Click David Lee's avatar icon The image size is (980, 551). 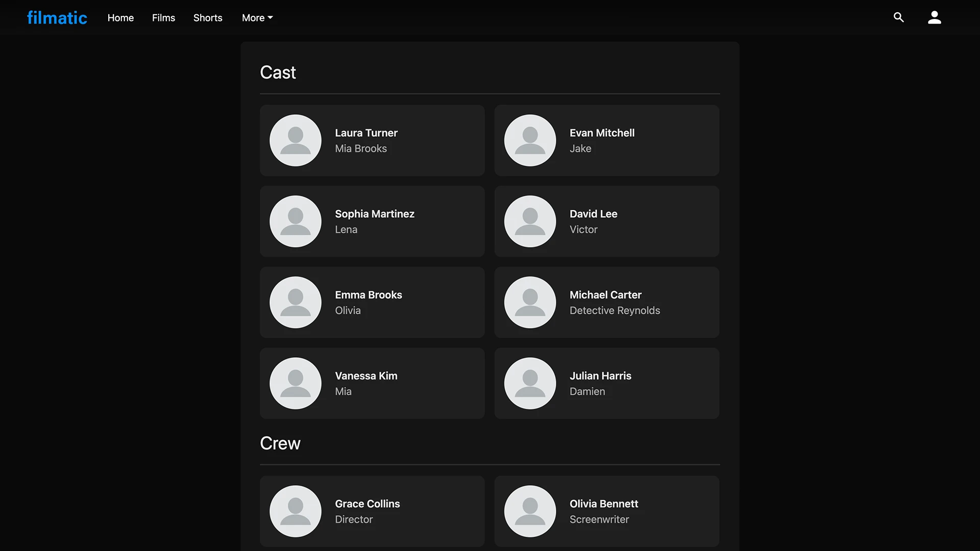pyautogui.click(x=530, y=221)
